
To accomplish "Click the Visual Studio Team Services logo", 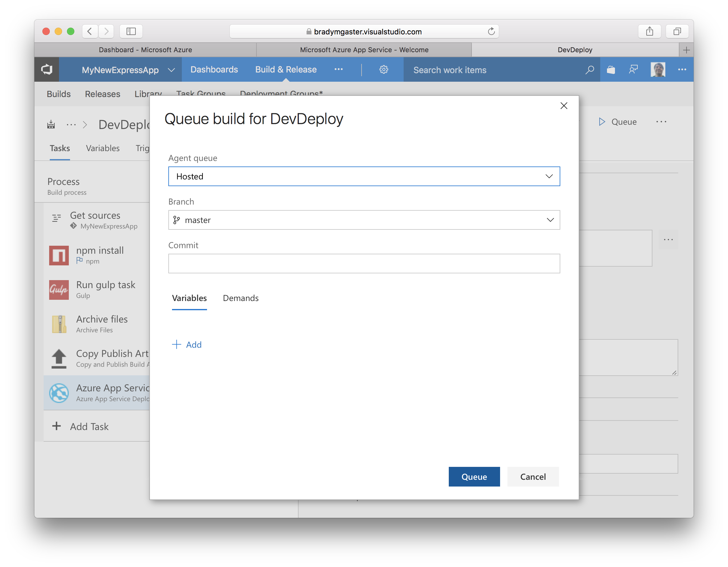I will tap(47, 69).
